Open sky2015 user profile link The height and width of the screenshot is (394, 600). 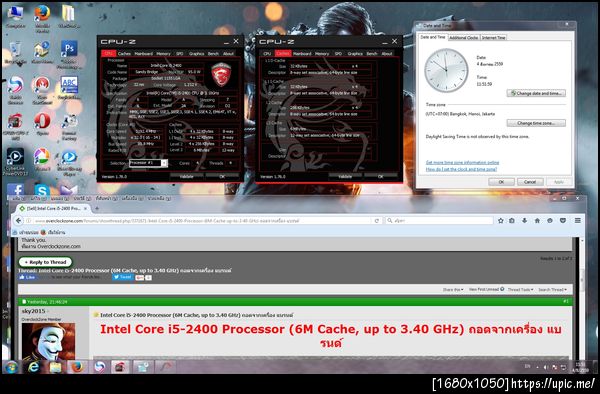click(x=33, y=311)
